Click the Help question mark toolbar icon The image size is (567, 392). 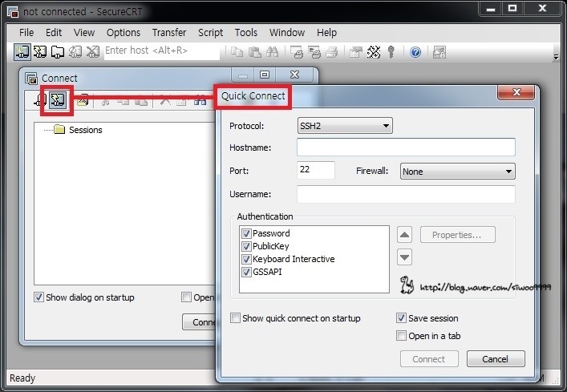(x=415, y=51)
